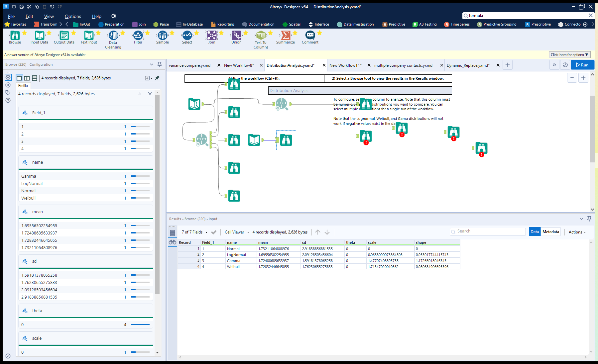Open the Actions dropdown
The image size is (598, 364).
click(x=577, y=232)
